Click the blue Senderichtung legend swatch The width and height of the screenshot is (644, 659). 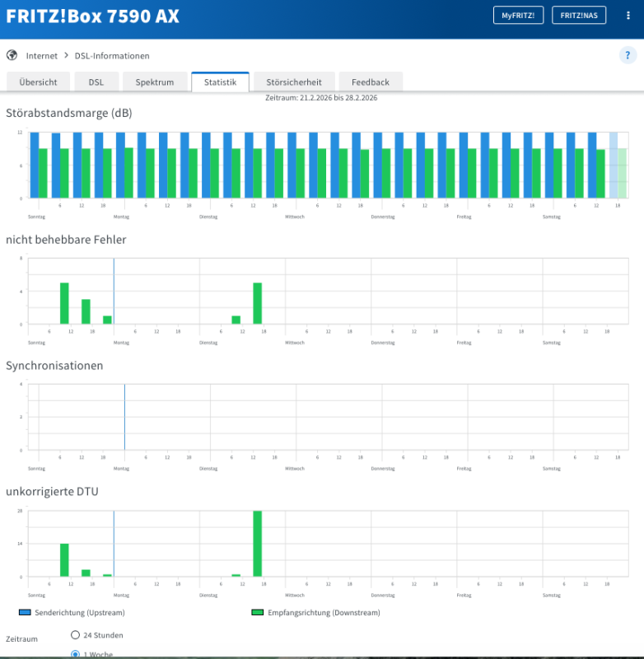[x=25, y=613]
